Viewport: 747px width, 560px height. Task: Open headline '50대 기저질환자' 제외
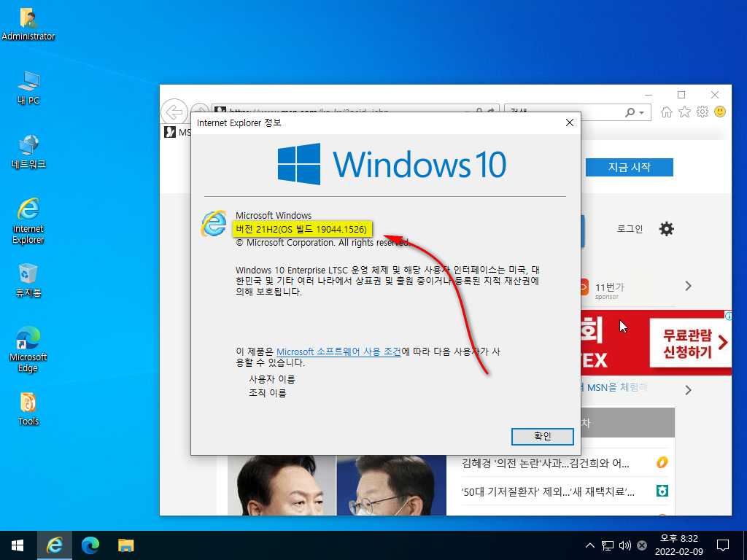click(548, 492)
